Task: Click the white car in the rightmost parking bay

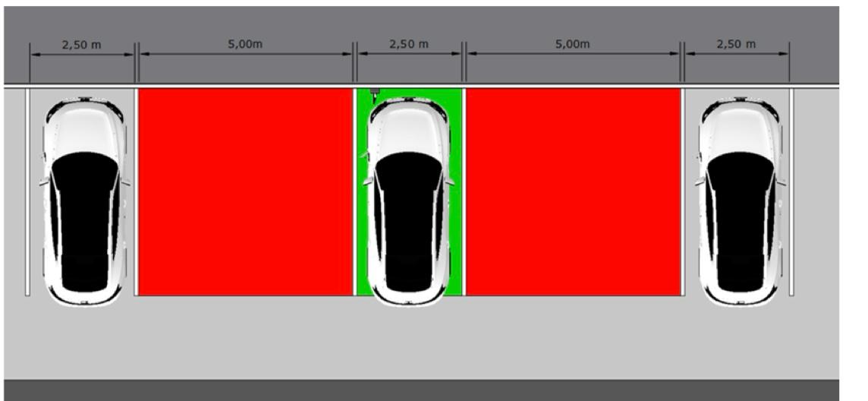Action: (x=740, y=201)
